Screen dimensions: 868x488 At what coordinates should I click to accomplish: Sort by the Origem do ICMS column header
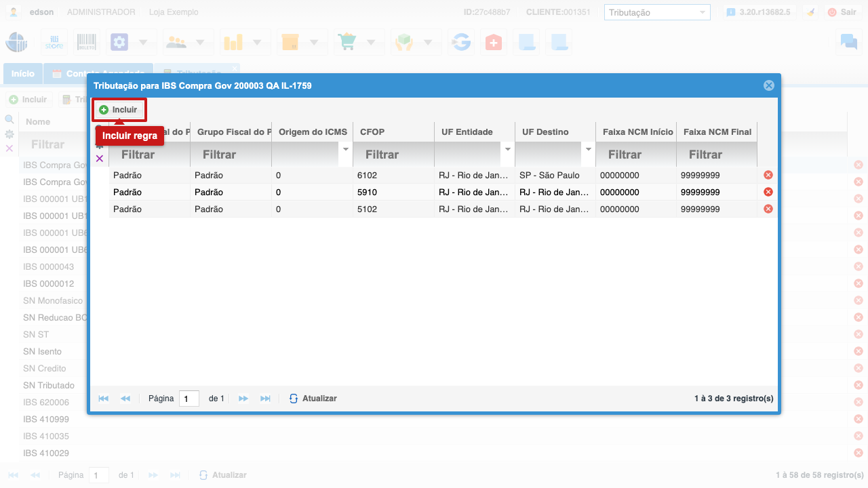312,131
